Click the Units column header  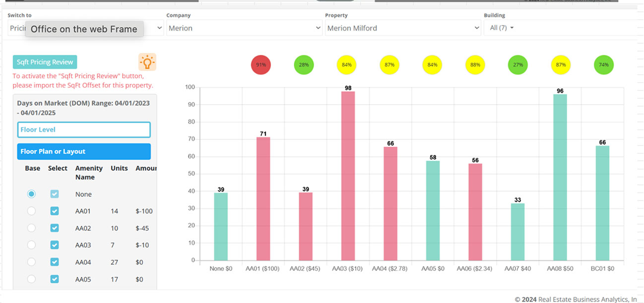click(119, 168)
